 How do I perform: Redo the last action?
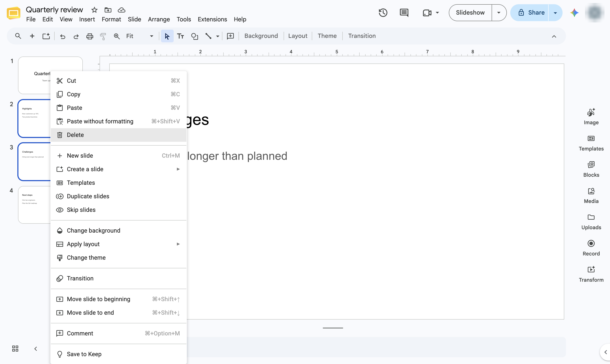point(76,36)
